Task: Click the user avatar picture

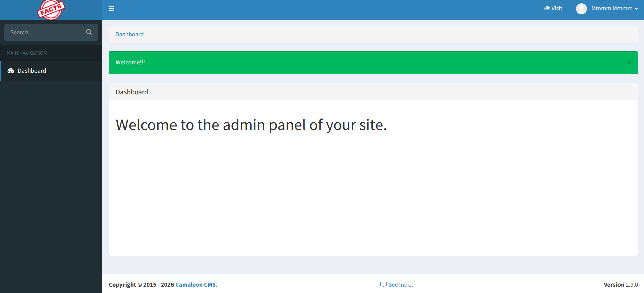Action: [581, 9]
